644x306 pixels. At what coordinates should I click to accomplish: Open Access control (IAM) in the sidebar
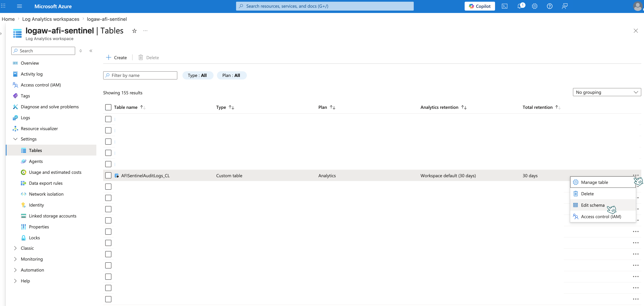click(41, 85)
